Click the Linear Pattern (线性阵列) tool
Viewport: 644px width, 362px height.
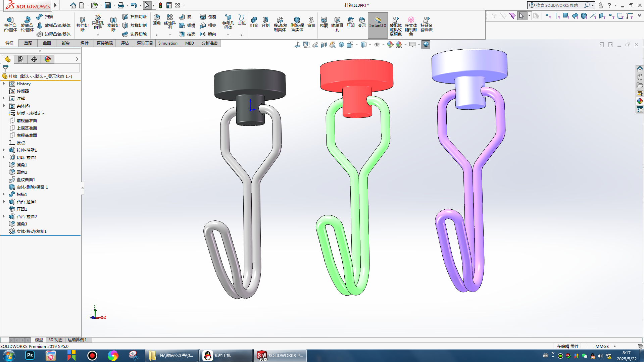click(x=170, y=22)
